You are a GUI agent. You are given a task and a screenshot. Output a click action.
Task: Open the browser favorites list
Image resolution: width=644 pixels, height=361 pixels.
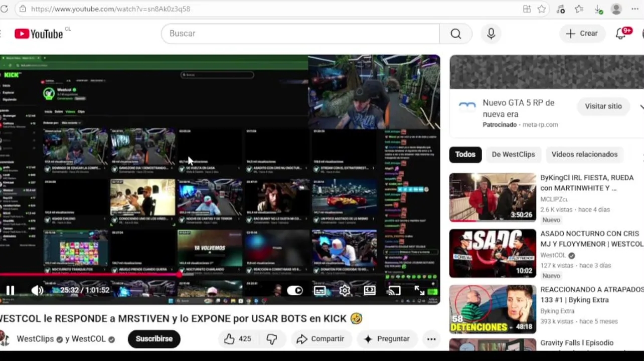coord(579,9)
